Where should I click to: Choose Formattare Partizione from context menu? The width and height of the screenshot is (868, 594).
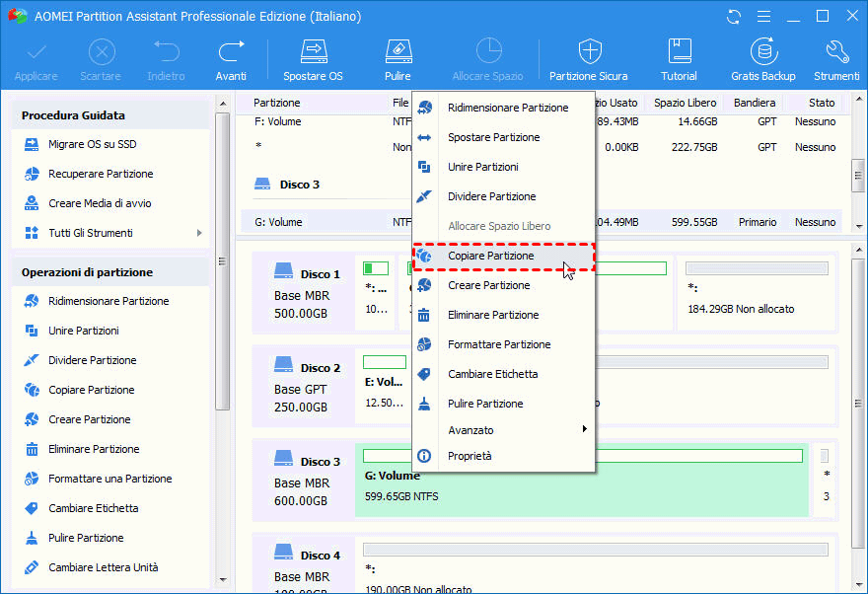pyautogui.click(x=504, y=345)
